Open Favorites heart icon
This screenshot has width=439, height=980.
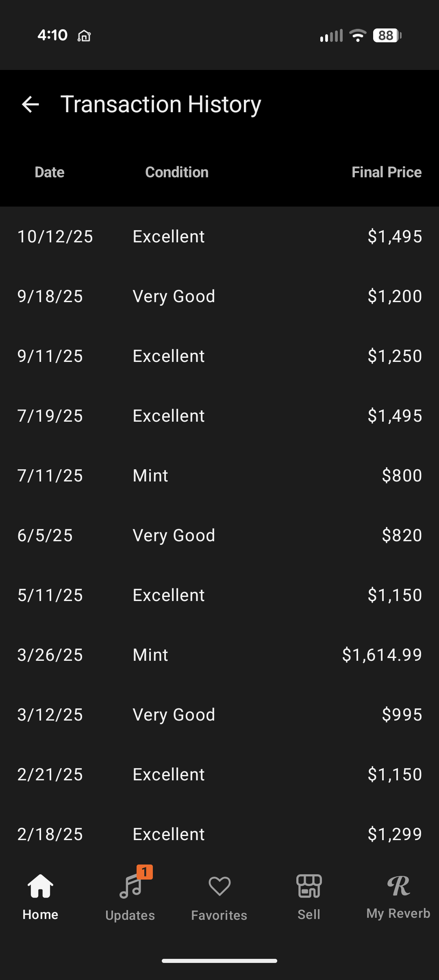(x=219, y=886)
